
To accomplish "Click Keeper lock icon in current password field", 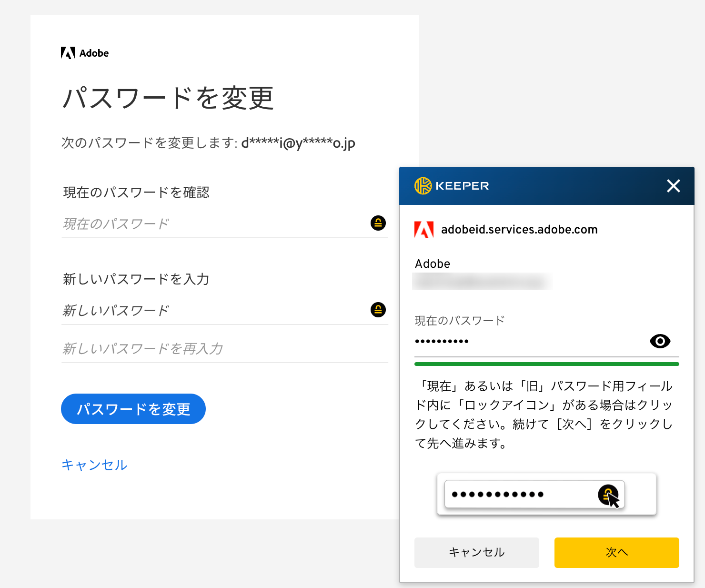I will (378, 223).
